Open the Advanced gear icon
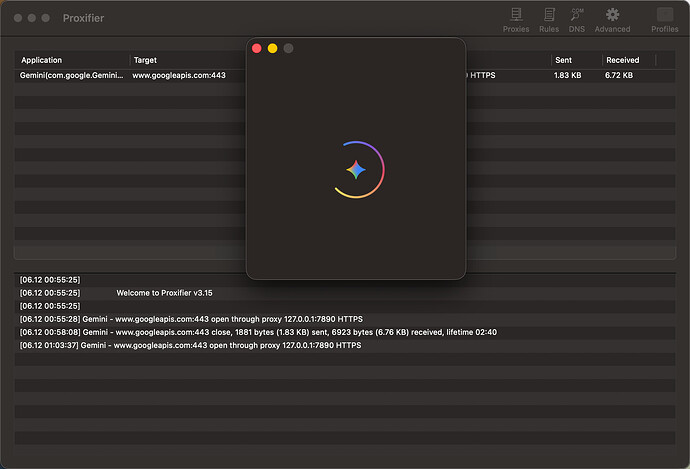Viewport: 690px width, 469px height. [612, 20]
